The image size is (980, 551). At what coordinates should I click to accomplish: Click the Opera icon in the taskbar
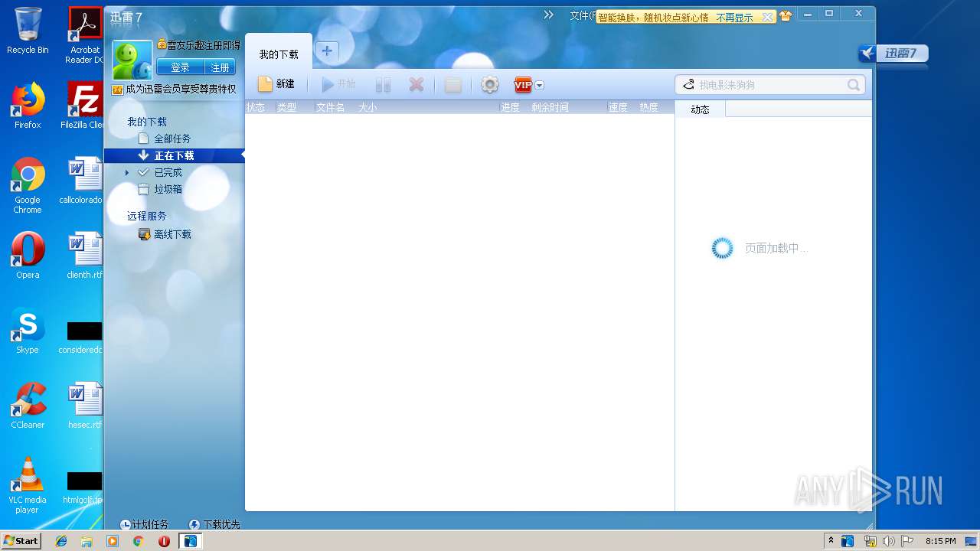click(x=164, y=541)
